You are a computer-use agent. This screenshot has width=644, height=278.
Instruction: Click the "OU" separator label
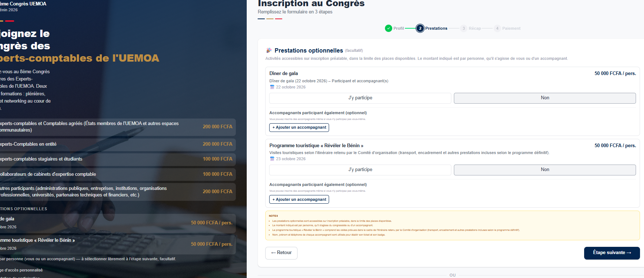(452, 275)
